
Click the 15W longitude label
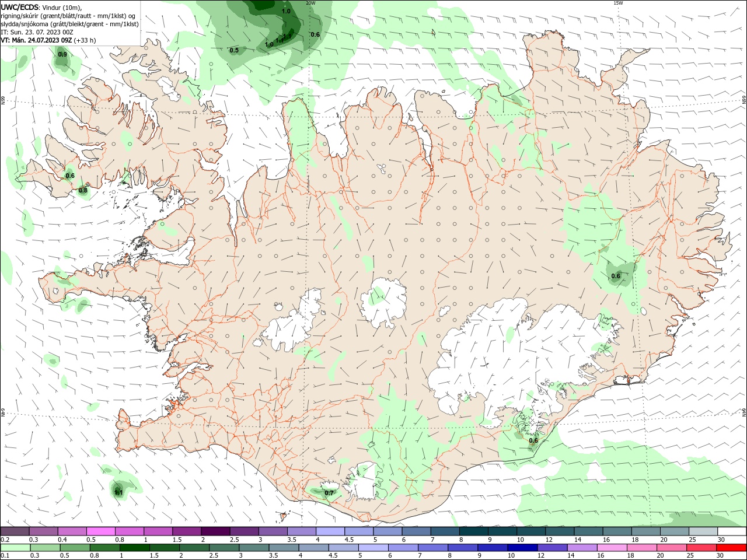[x=618, y=3]
